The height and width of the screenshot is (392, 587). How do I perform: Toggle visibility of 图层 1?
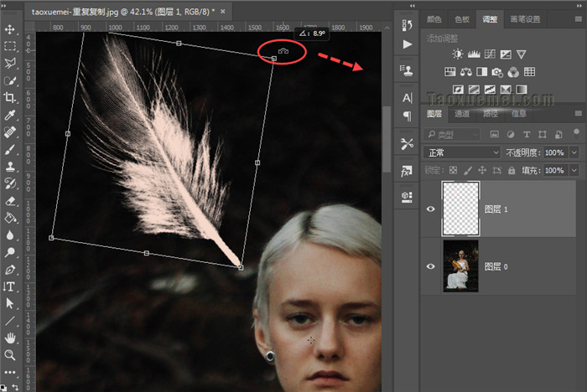[x=430, y=209]
